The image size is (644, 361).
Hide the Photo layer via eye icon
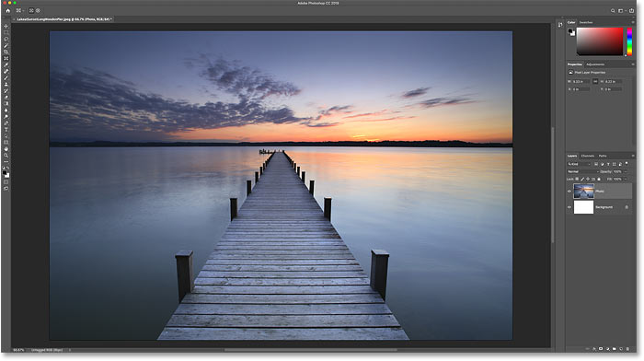tap(569, 192)
